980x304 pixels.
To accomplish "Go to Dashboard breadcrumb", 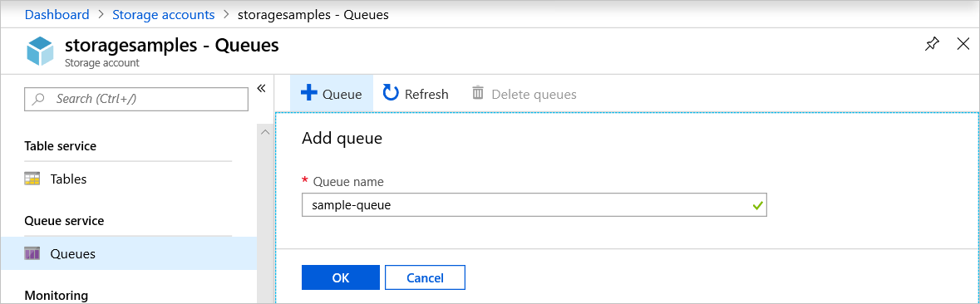I will (x=57, y=14).
